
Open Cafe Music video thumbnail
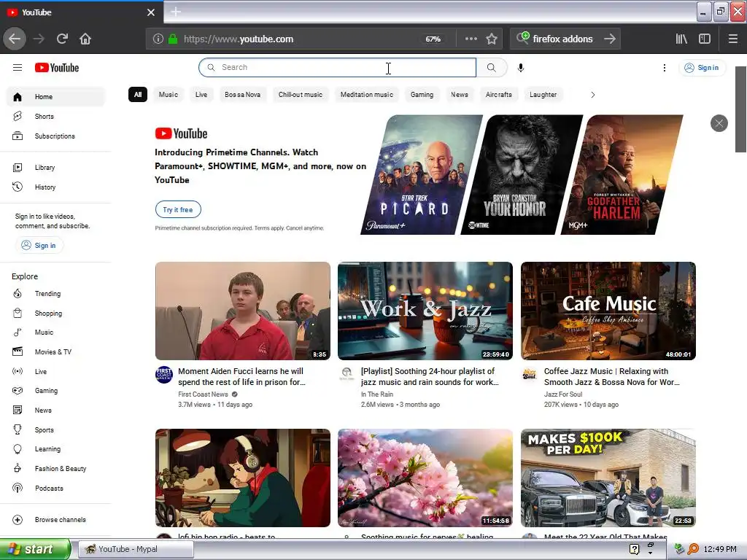click(x=608, y=311)
